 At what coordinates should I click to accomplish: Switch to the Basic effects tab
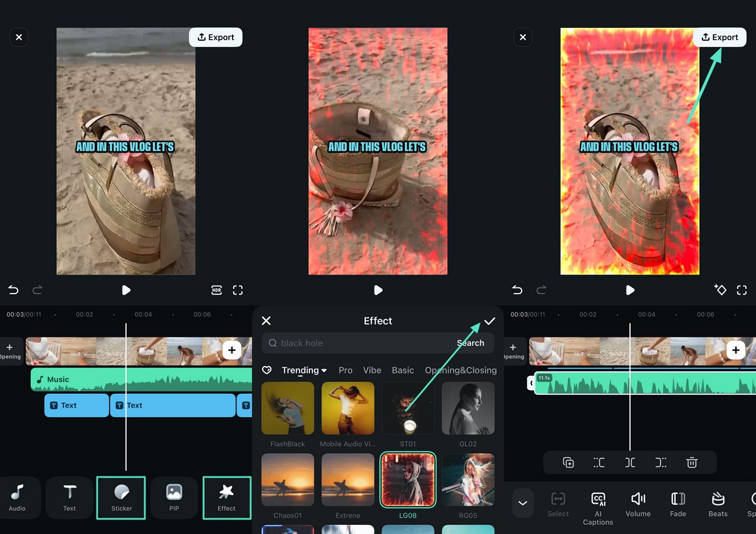tap(403, 370)
